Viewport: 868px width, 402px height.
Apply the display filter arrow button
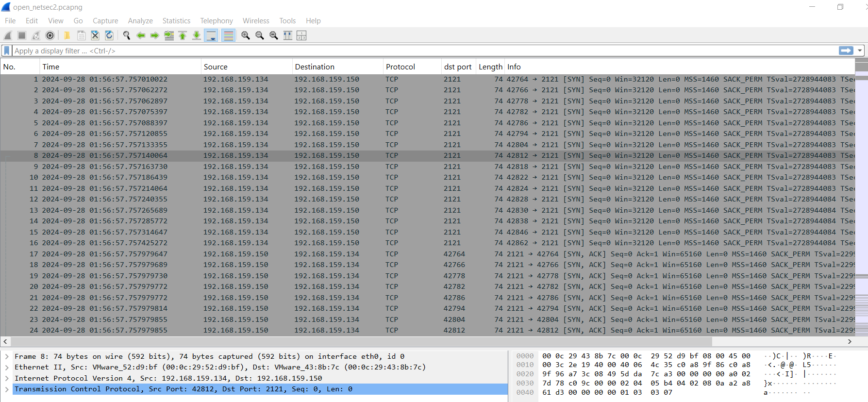846,50
